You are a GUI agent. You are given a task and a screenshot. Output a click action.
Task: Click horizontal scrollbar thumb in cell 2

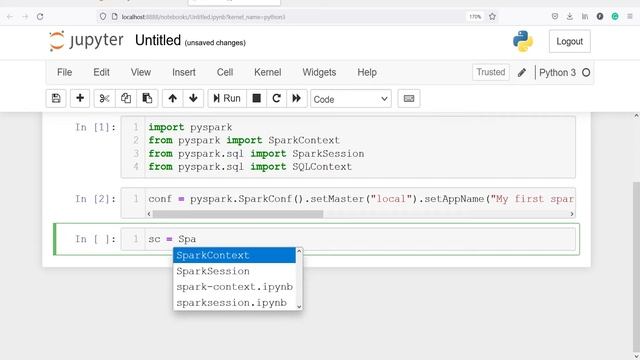point(238,214)
